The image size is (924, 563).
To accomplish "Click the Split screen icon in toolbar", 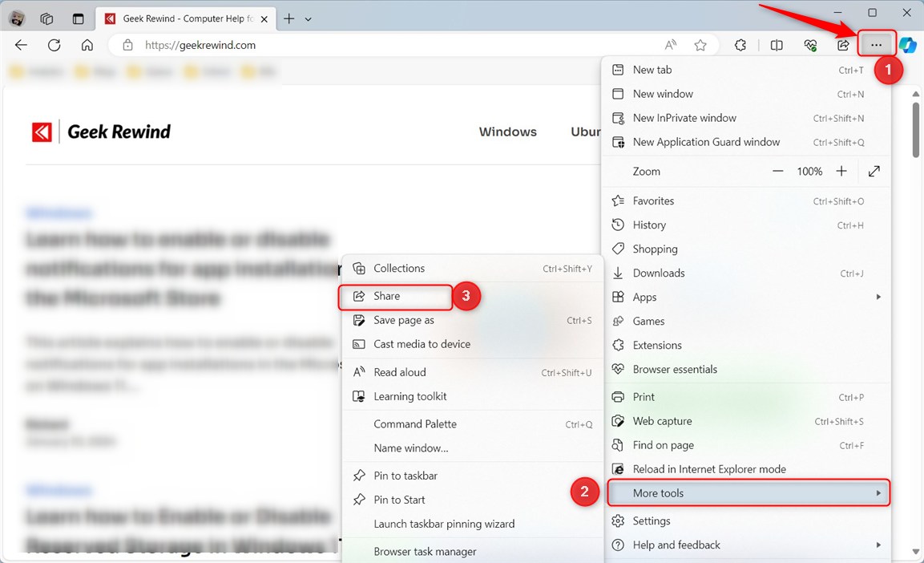I will tap(776, 45).
